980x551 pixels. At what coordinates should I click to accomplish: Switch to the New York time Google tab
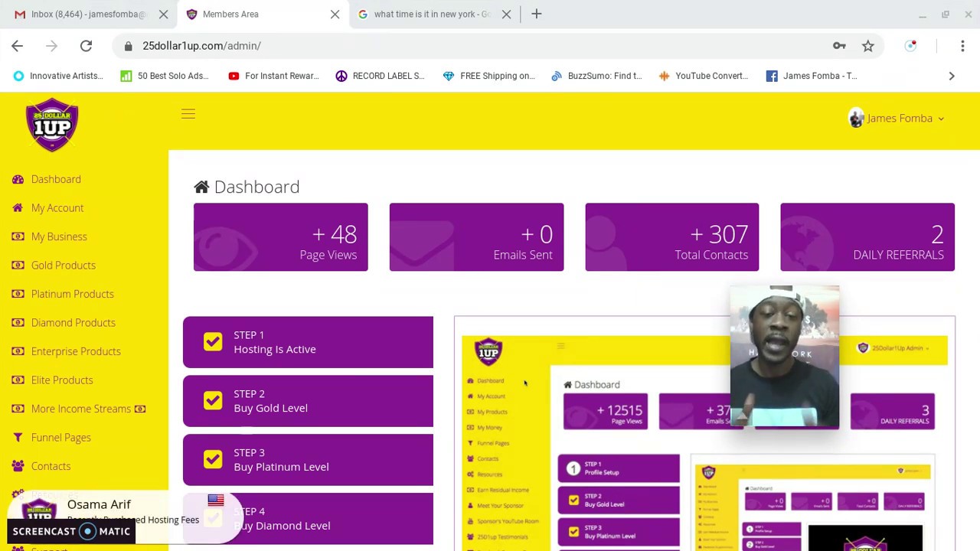(431, 14)
